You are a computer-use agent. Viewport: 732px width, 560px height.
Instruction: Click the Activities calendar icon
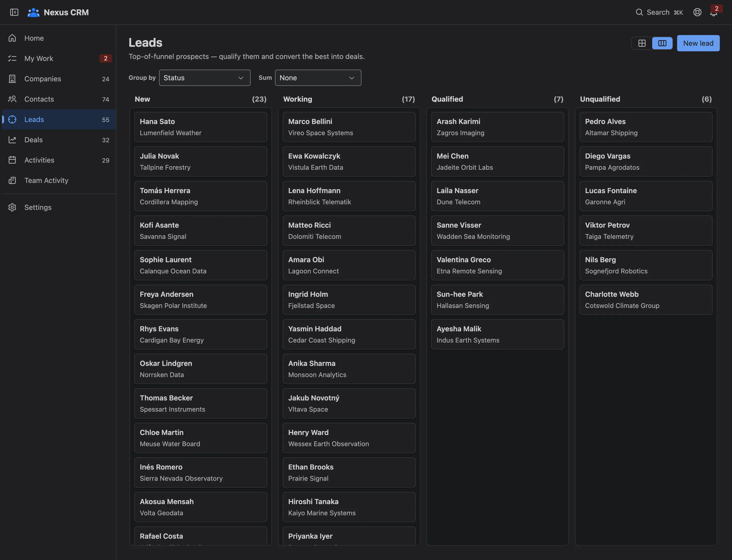pos(12,160)
